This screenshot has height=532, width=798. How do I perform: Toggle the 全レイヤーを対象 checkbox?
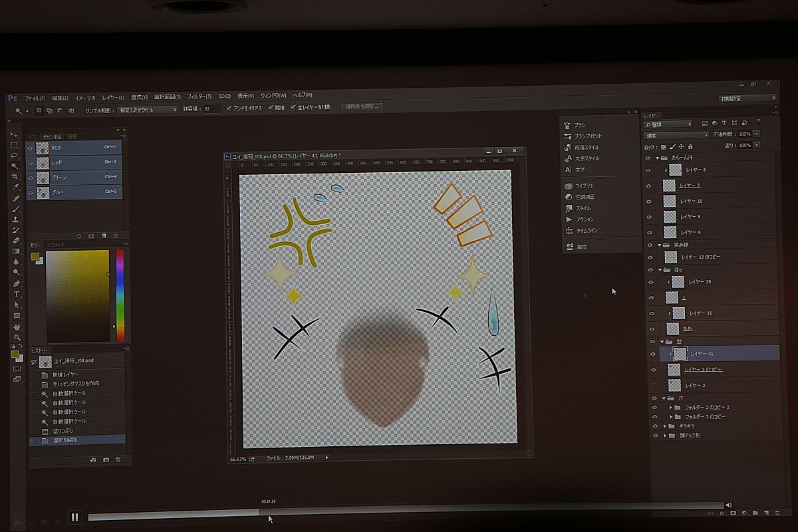(x=293, y=107)
